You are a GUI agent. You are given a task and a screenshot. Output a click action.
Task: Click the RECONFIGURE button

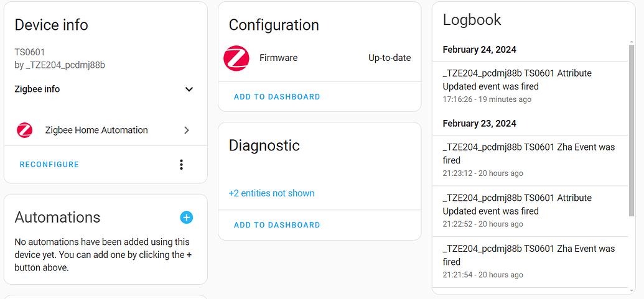49,165
